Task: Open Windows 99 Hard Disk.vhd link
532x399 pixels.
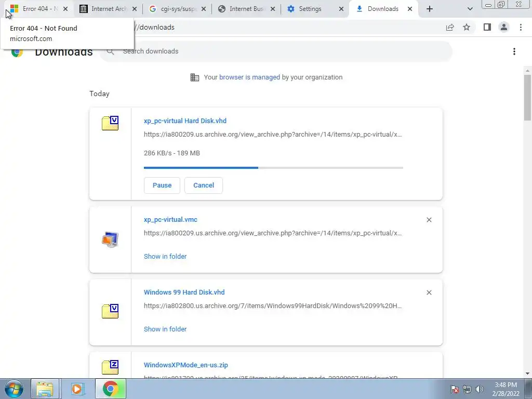Action: (x=184, y=292)
